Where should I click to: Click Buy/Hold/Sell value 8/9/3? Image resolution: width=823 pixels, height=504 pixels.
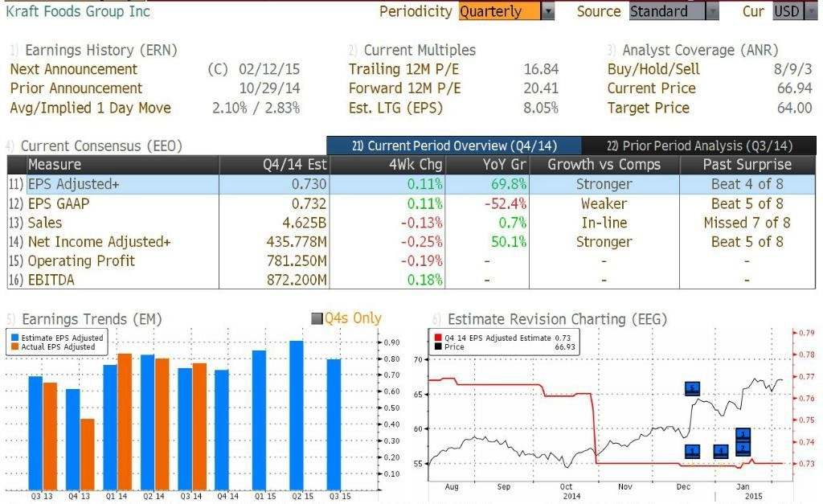[792, 69]
